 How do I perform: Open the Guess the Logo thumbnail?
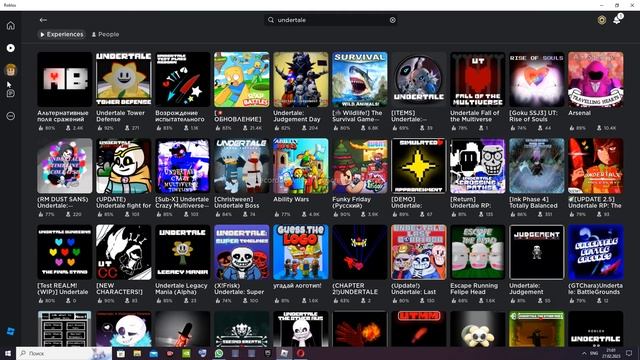point(301,252)
